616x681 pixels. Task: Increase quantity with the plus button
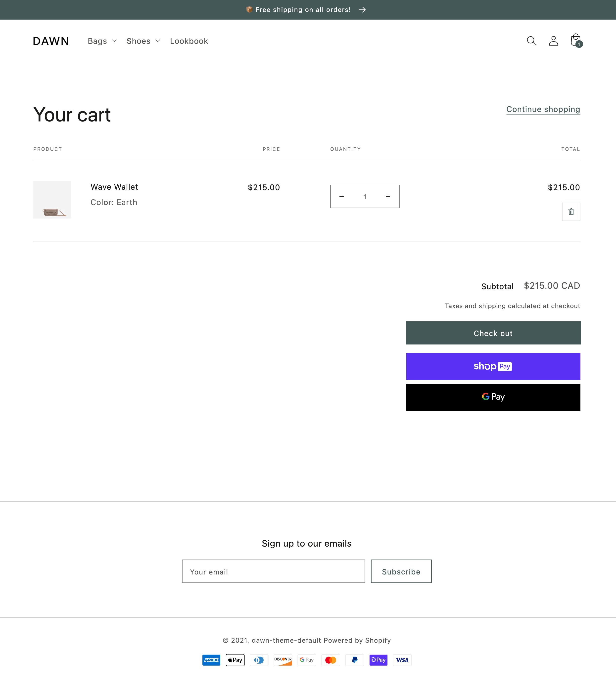(x=387, y=196)
